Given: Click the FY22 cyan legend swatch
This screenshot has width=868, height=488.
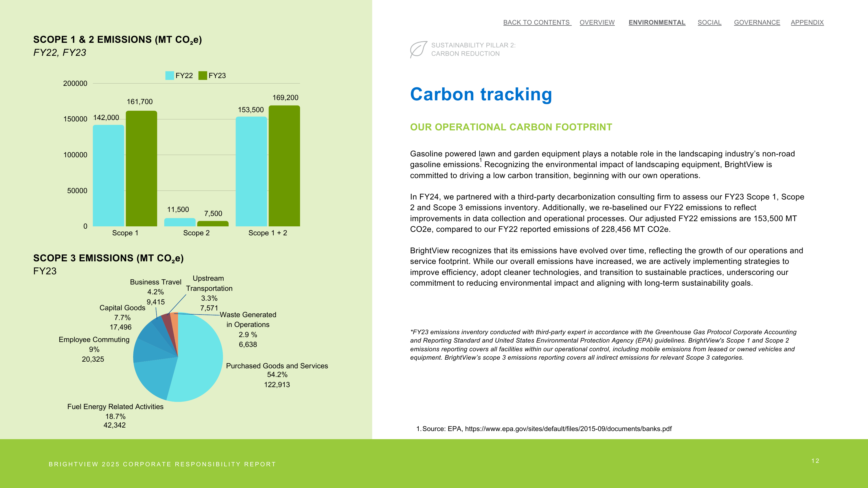Looking at the screenshot, I should [x=170, y=75].
